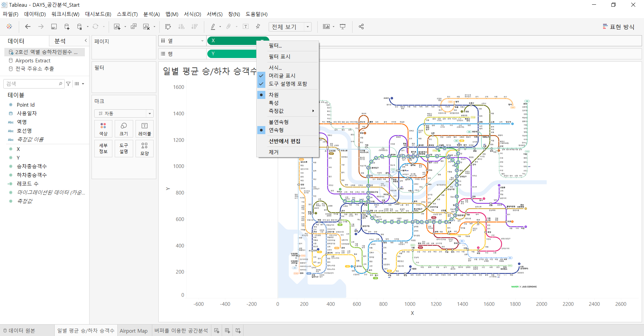Click the sort ascending icon
644x336 pixels.
pyautogui.click(x=181, y=26)
